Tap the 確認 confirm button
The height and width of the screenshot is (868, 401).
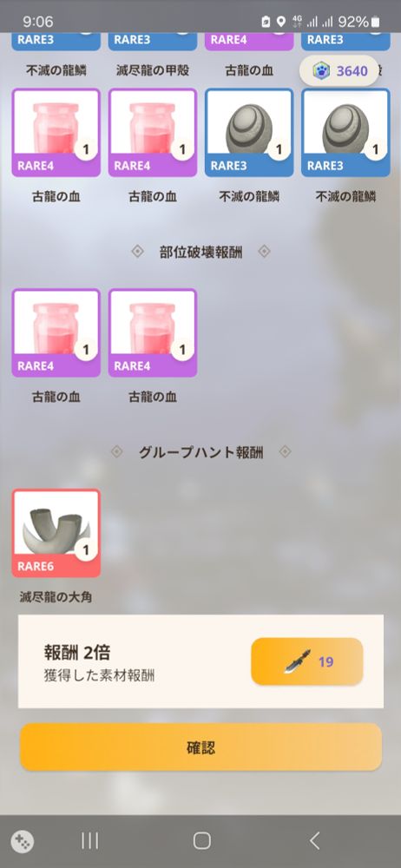tap(200, 747)
